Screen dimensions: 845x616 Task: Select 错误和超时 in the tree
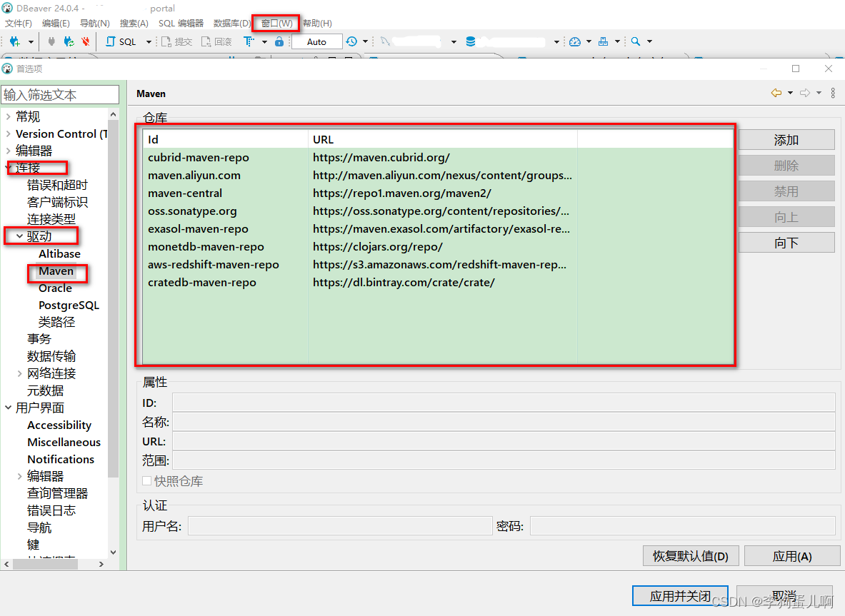(57, 185)
